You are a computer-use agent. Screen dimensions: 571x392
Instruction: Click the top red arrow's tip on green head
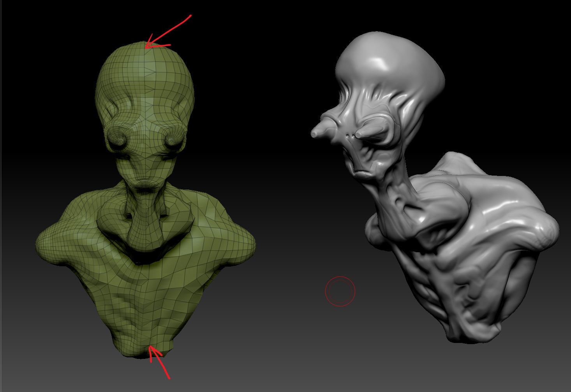click(146, 47)
